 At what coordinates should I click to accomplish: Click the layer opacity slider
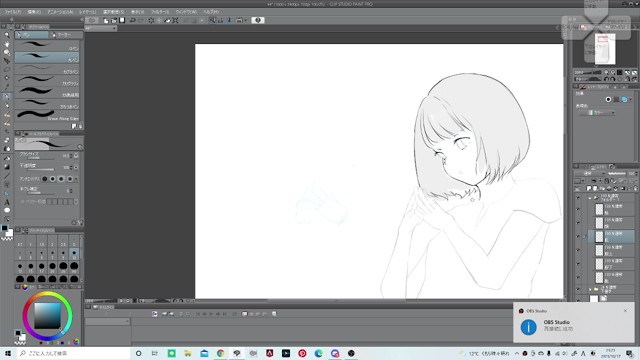[x=616, y=173]
